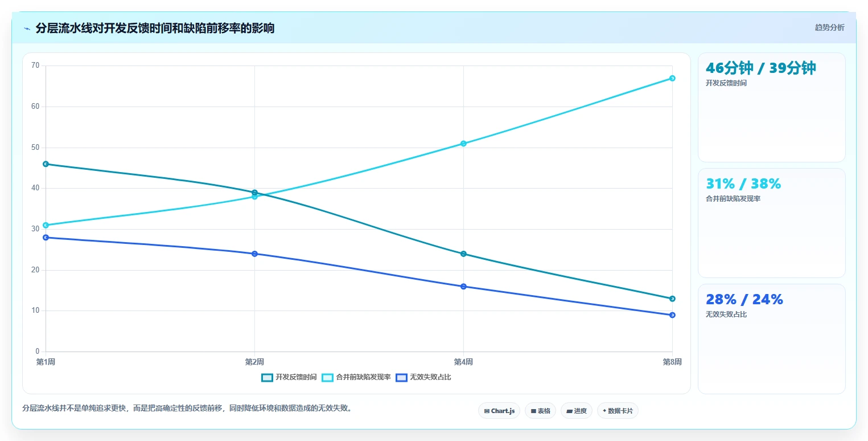
Task: Select 无效失败占比 data point at 第1周
Action: click(46, 238)
